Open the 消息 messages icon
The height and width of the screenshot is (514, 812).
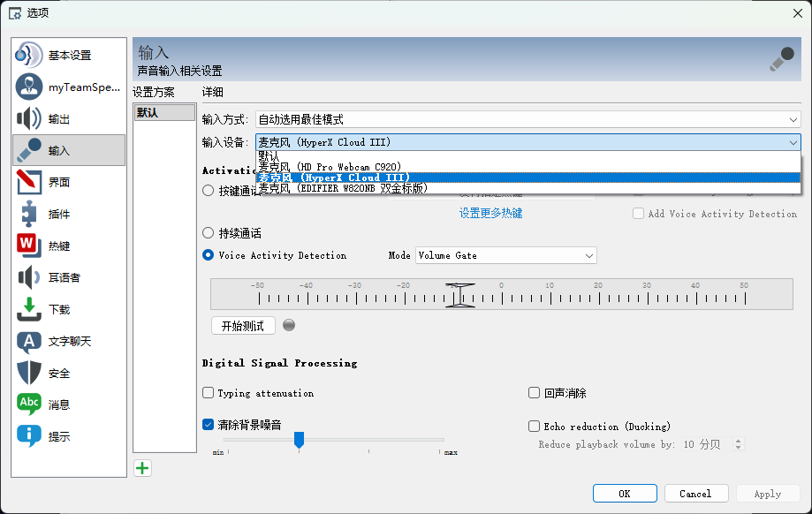[x=29, y=404]
